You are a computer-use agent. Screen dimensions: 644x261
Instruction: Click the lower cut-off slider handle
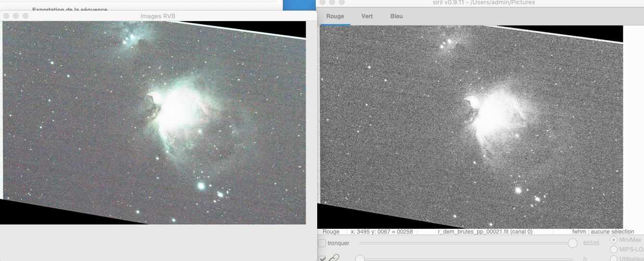tap(360, 259)
